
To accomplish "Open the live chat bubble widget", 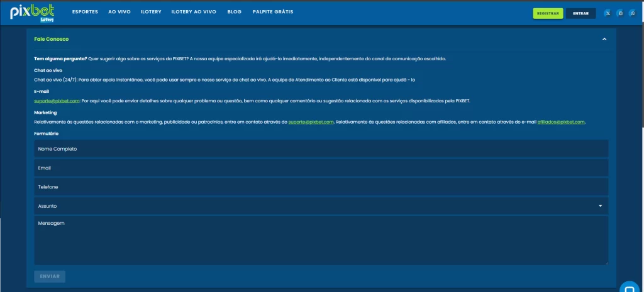I will pyautogui.click(x=630, y=287).
